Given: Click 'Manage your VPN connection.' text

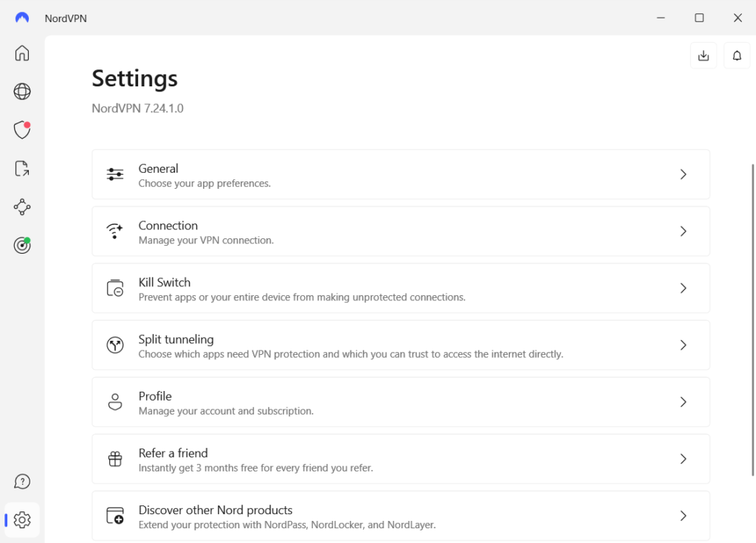Looking at the screenshot, I should coord(206,241).
